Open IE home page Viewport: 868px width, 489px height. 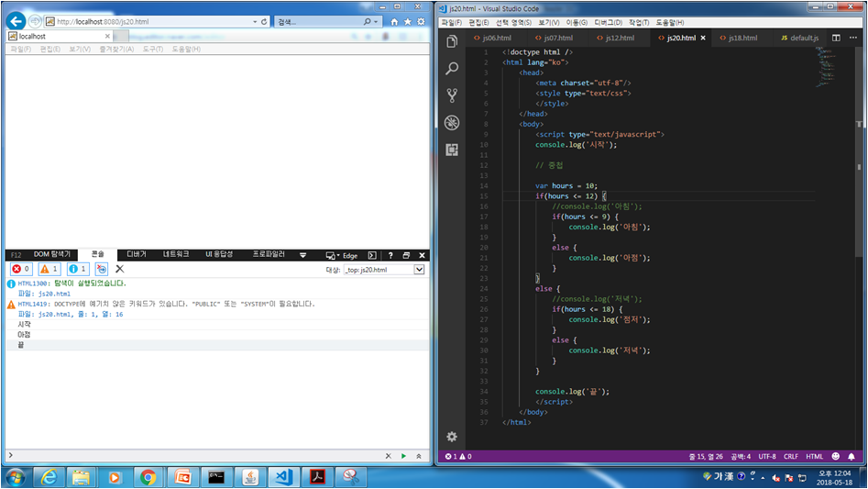[394, 22]
